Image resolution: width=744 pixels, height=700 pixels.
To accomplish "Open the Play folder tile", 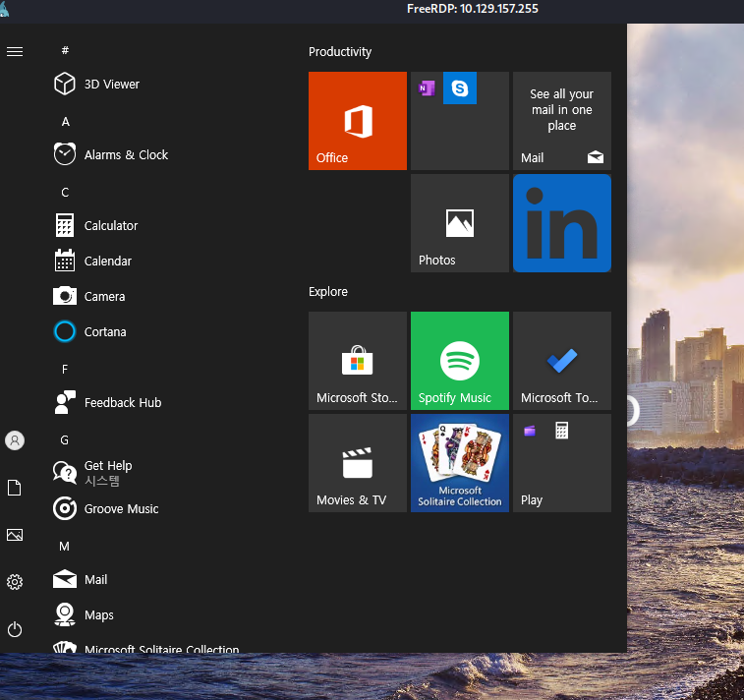I will coord(562,463).
